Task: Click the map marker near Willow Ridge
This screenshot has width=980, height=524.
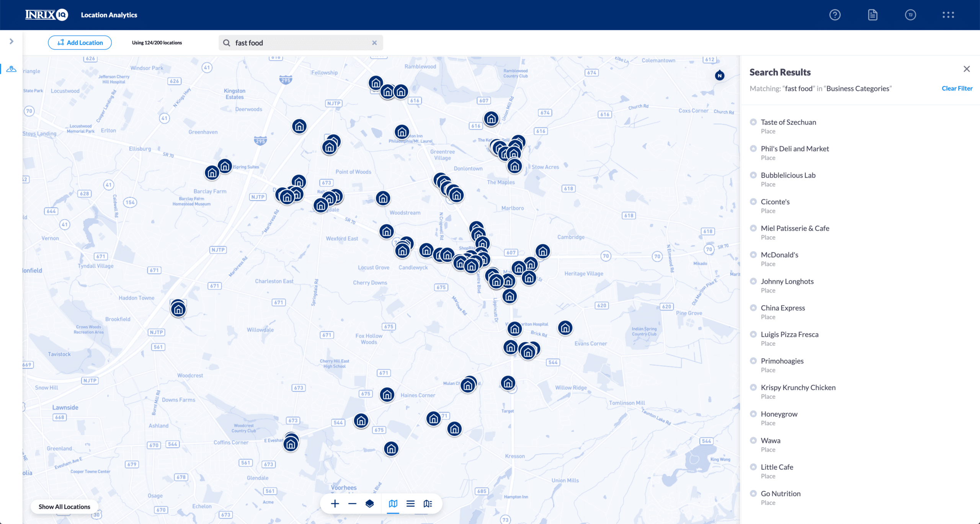Action: point(508,383)
